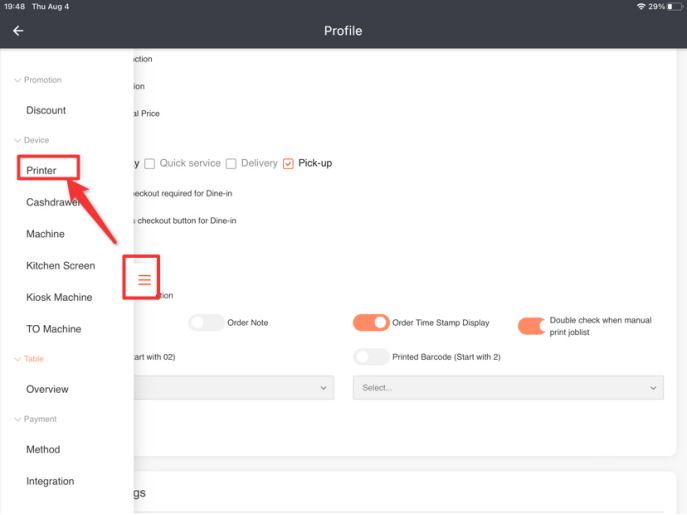Go to Kitchen Screen settings
This screenshot has height=515, width=687.
[61, 266]
